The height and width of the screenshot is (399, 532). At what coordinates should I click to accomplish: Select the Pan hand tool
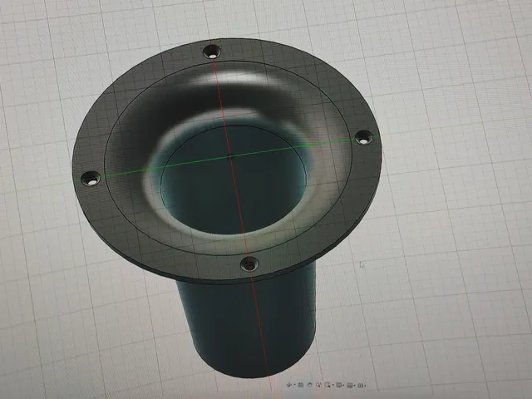pos(310,385)
